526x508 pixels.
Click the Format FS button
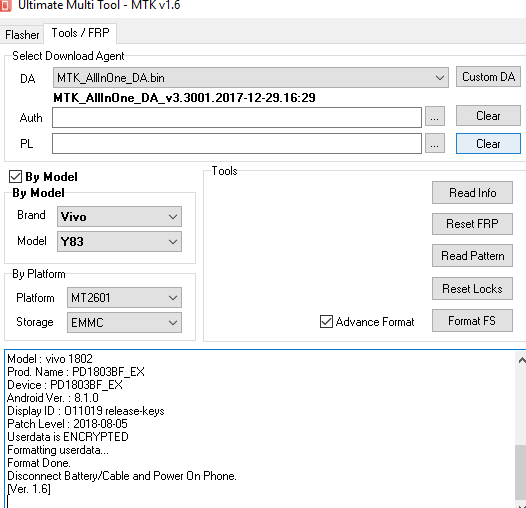(472, 321)
